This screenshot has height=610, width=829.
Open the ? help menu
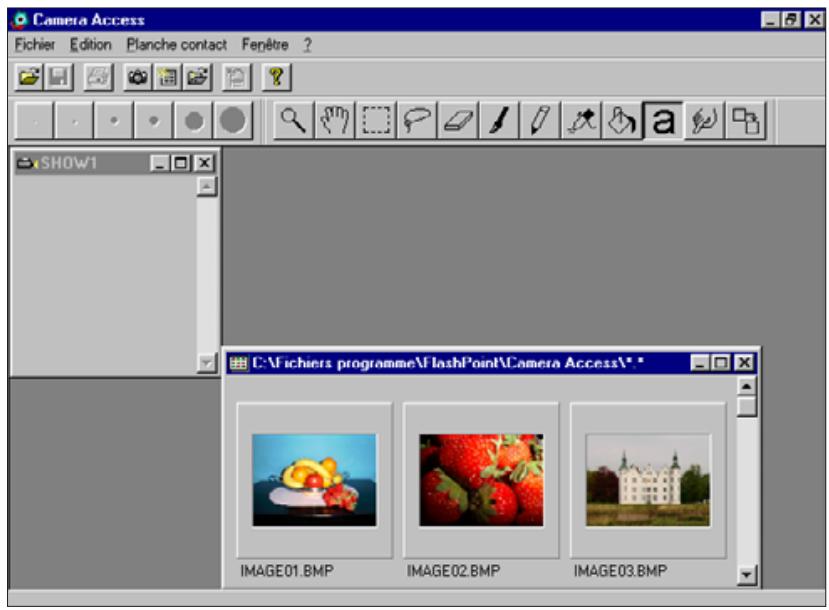tap(307, 45)
